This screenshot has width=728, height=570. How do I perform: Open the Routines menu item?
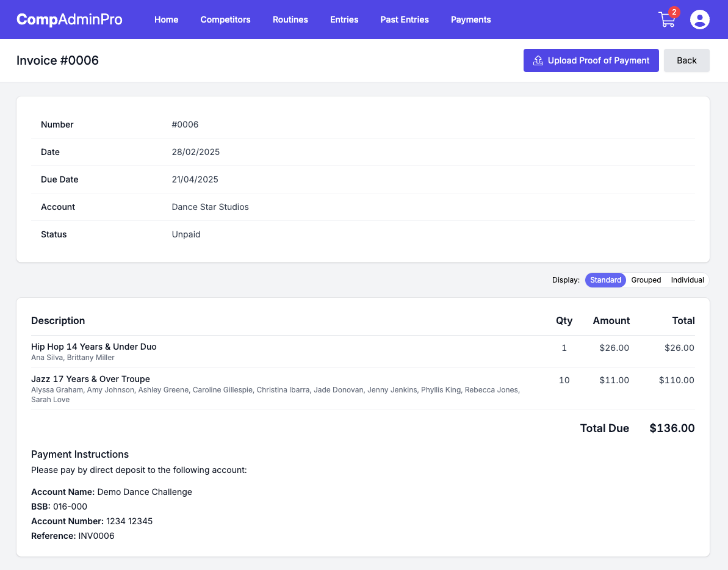click(290, 20)
